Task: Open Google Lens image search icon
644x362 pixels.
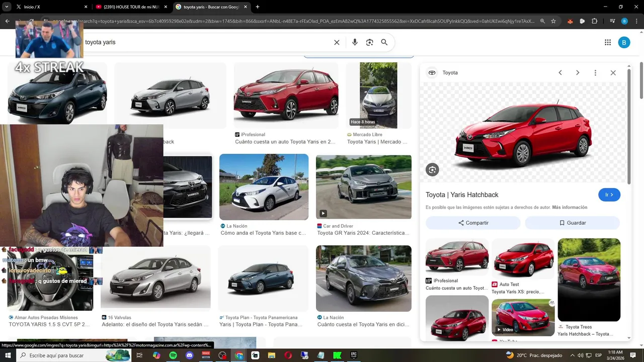Action: point(369,42)
